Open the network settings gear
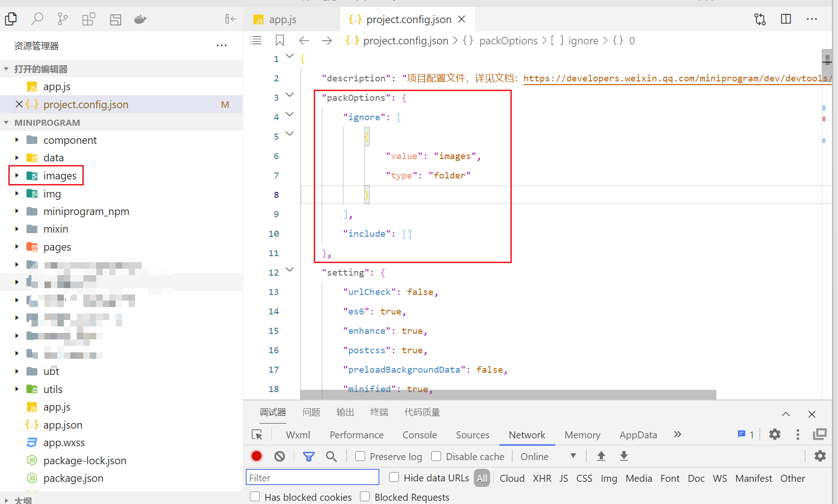The height and width of the screenshot is (504, 838). tap(820, 456)
